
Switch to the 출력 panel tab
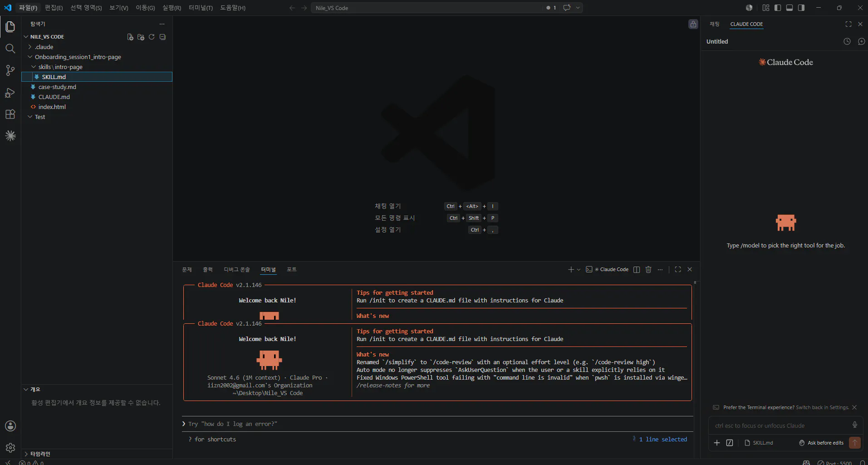pyautogui.click(x=208, y=269)
